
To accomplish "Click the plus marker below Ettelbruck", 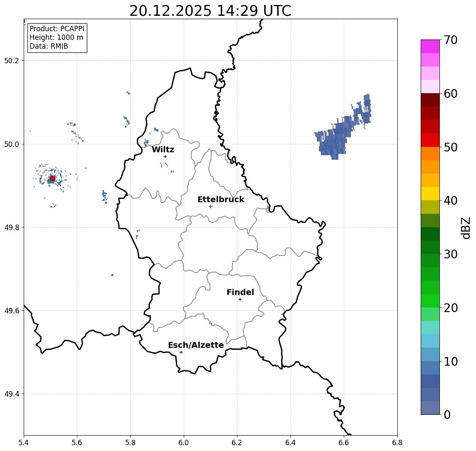I will point(210,207).
